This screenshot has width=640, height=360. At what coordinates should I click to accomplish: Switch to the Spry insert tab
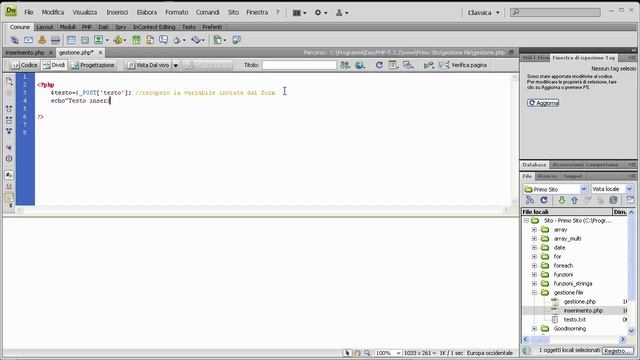[x=120, y=27]
